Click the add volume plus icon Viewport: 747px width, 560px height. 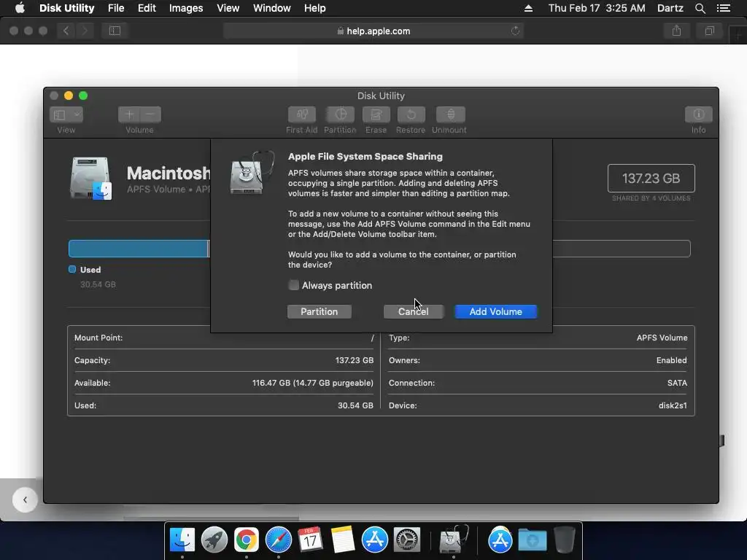[128, 114]
